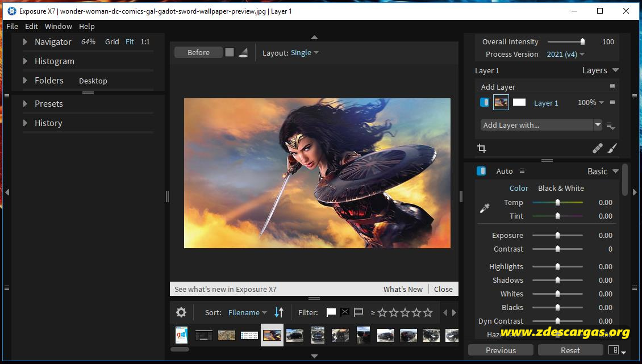
Task: Select the Crop tool icon
Action: coord(482,148)
